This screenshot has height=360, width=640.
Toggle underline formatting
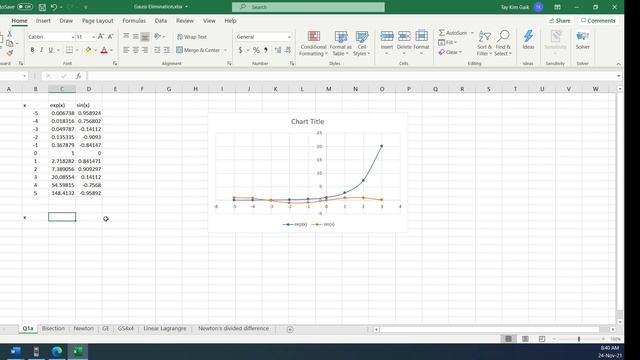(x=51, y=50)
